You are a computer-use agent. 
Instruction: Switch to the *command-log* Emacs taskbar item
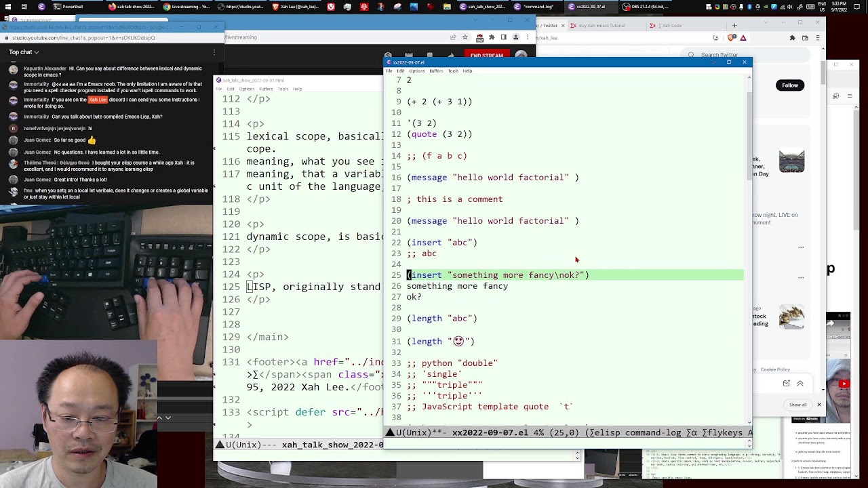tap(539, 7)
